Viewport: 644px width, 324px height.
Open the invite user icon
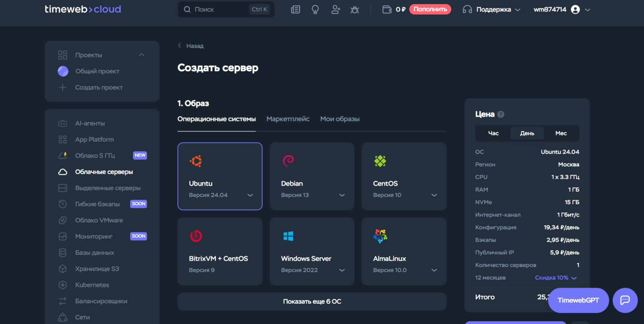pos(335,9)
